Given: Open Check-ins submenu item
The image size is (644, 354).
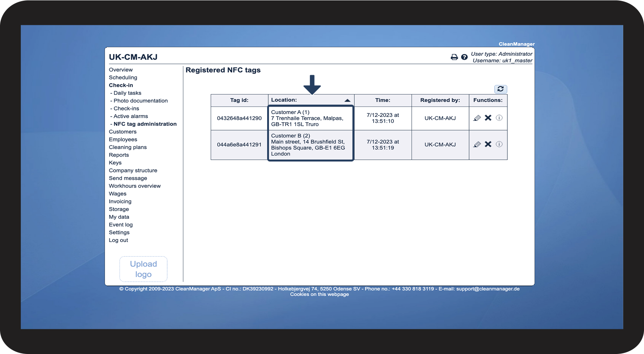Looking at the screenshot, I should (126, 108).
